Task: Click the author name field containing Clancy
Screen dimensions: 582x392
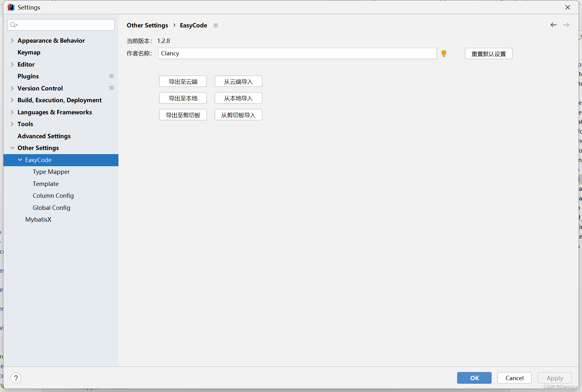Action: (297, 53)
